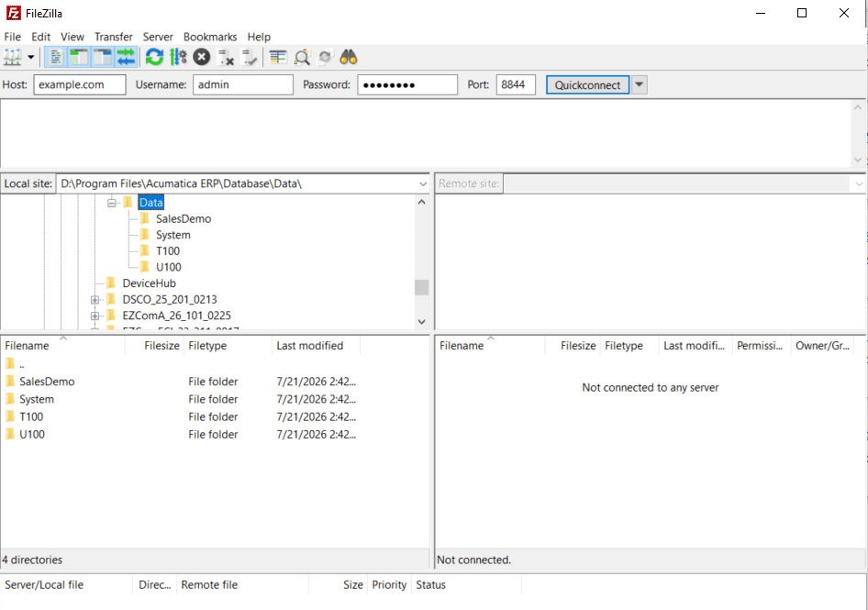Toggle synchronized browsing icon

pos(325,57)
